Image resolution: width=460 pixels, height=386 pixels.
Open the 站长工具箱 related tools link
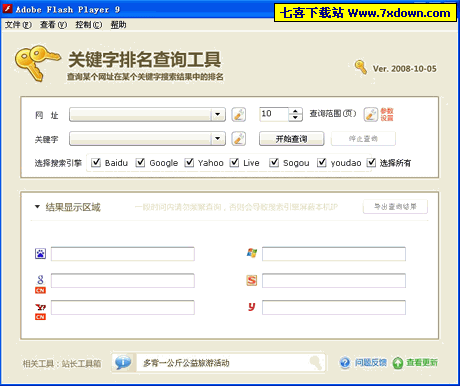[81, 363]
